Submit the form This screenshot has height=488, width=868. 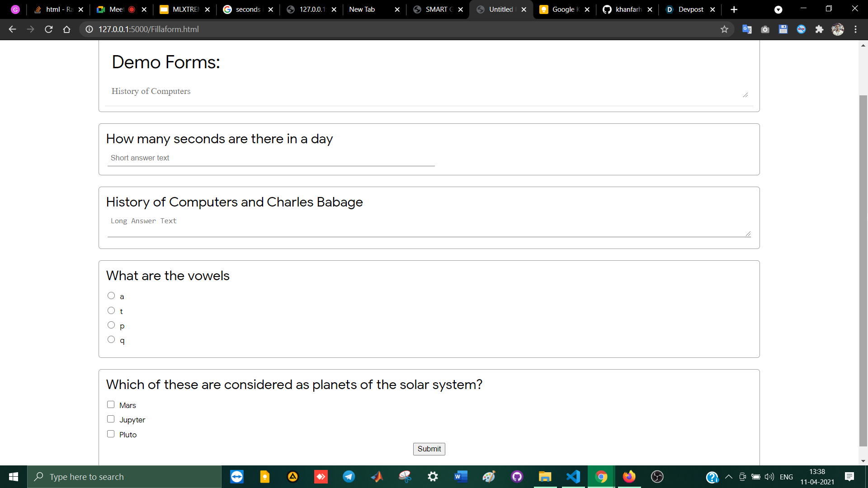[x=429, y=449]
